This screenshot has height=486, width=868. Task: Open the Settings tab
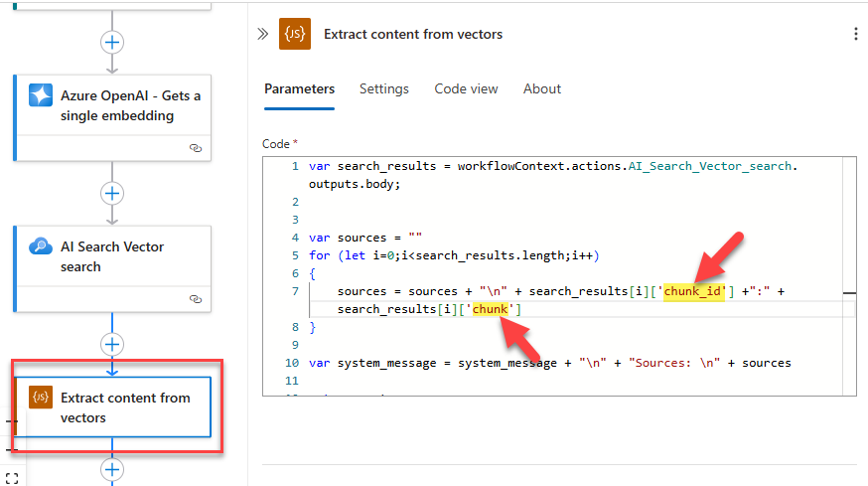pos(384,88)
